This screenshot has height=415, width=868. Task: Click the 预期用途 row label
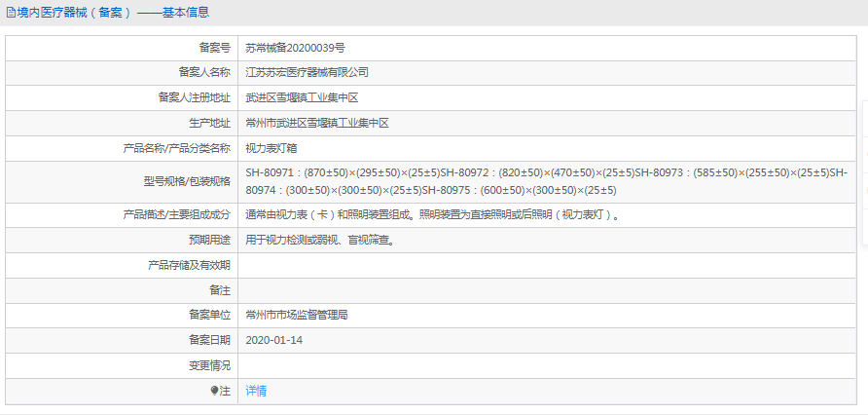[x=209, y=241]
